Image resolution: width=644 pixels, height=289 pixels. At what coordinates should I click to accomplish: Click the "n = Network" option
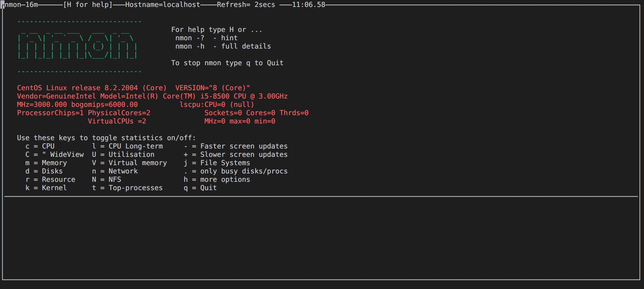(x=115, y=171)
